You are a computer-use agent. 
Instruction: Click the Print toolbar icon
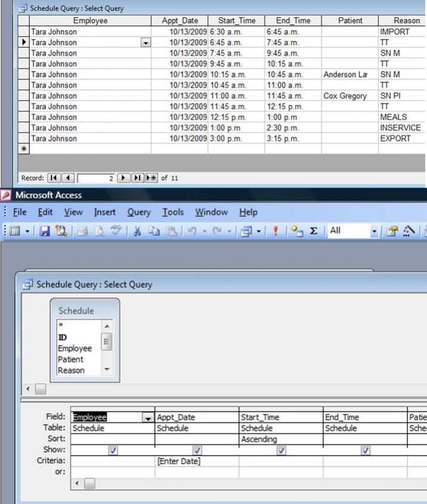tap(82, 231)
